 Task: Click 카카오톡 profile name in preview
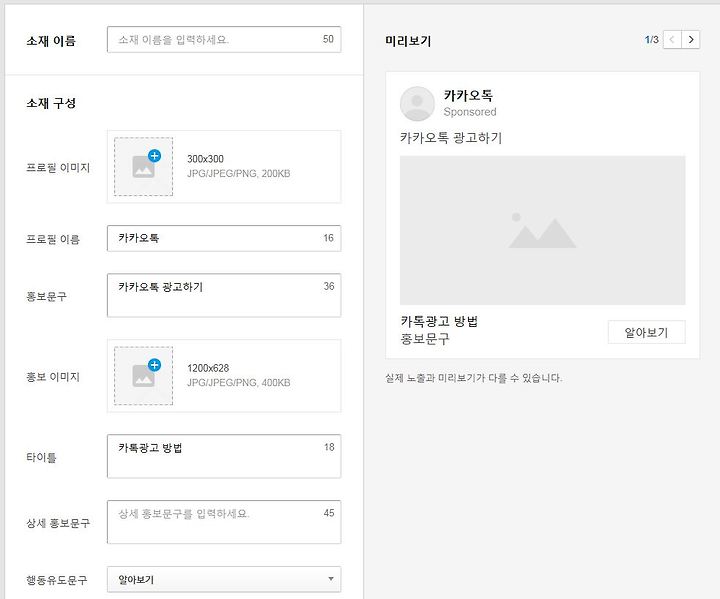pos(468,96)
